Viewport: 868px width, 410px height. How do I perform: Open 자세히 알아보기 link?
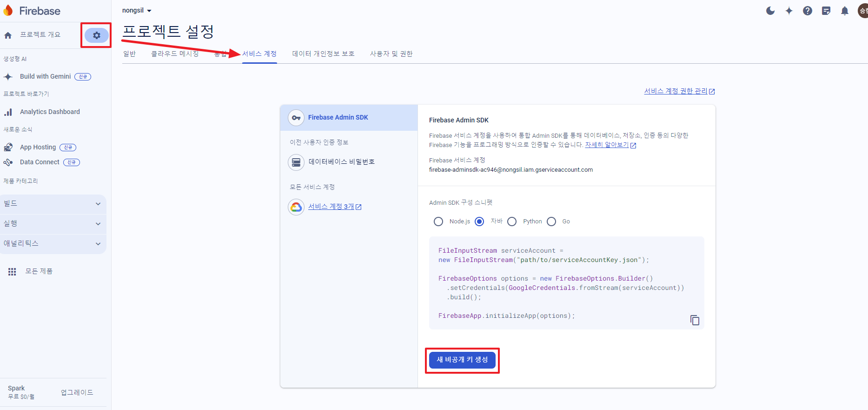point(607,145)
